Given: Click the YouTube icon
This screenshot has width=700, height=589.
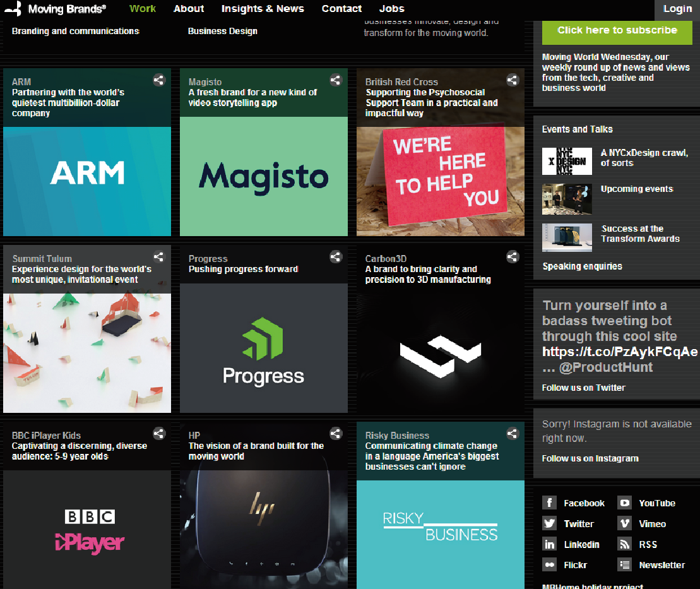Looking at the screenshot, I should [x=624, y=503].
